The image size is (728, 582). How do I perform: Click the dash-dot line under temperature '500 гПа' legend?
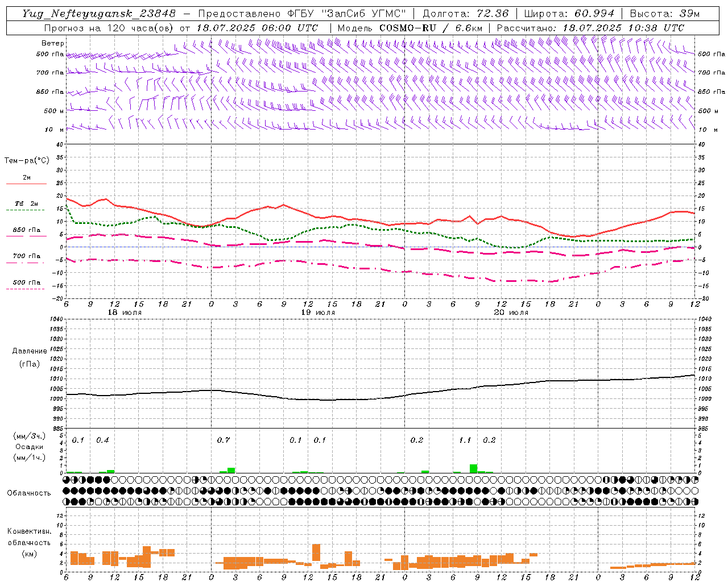(x=26, y=289)
